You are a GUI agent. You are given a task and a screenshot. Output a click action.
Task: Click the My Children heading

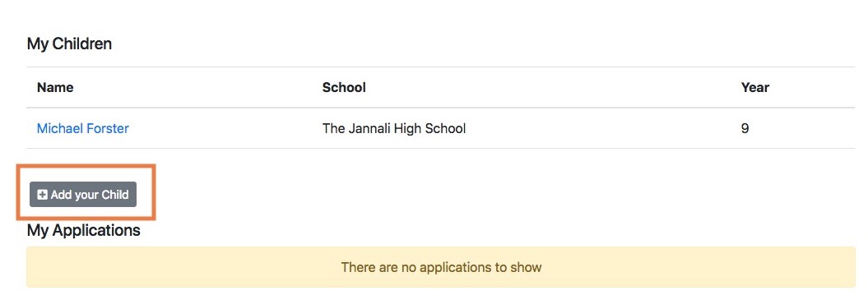[x=69, y=44]
